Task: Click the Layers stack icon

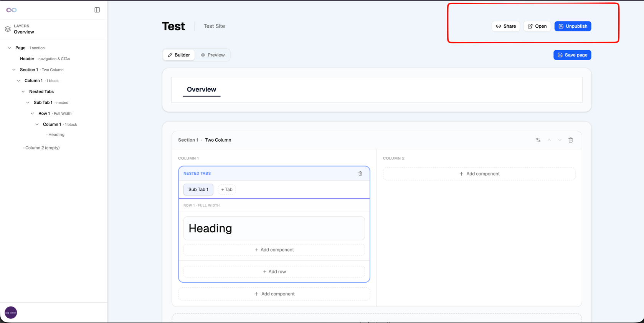Action: (8, 29)
